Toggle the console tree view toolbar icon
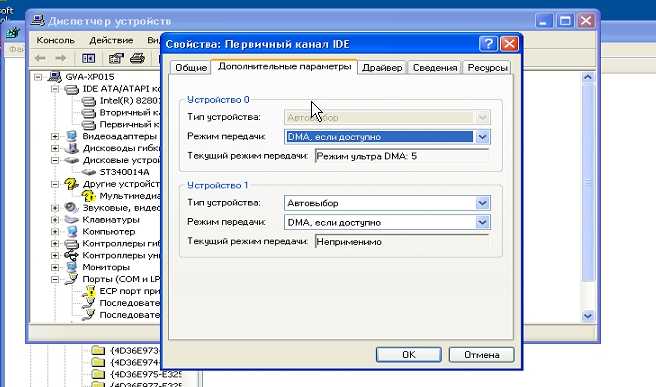 (x=88, y=58)
